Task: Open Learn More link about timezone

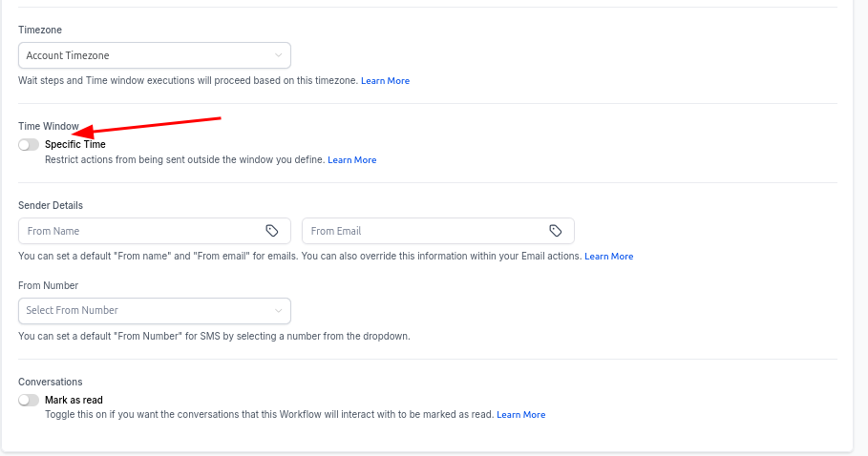Action: click(385, 81)
